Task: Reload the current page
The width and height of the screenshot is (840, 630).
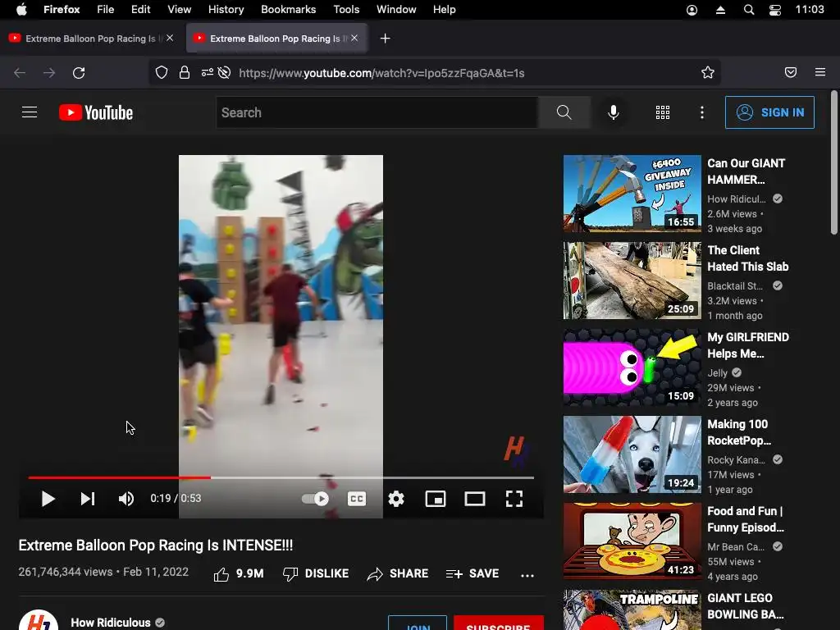Action: point(79,73)
